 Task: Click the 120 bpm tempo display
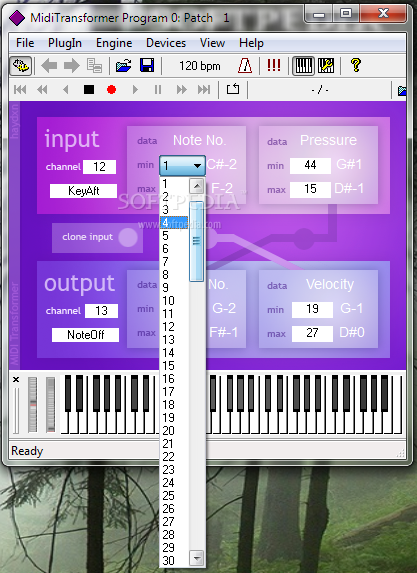pyautogui.click(x=200, y=66)
